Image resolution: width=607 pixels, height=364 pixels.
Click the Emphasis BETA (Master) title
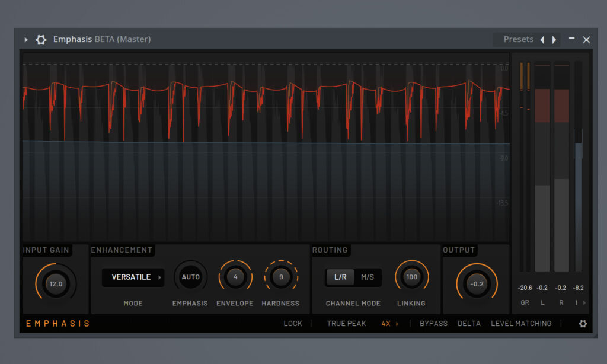[x=102, y=39]
